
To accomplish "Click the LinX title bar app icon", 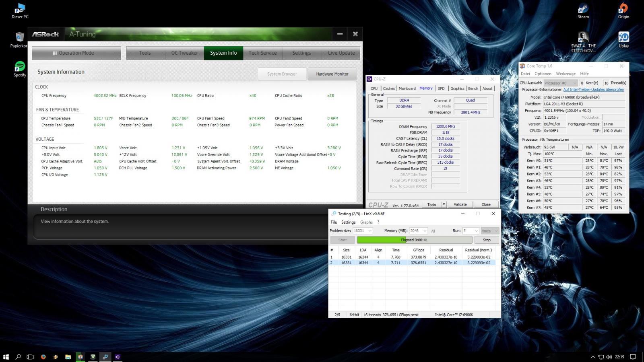I will pyautogui.click(x=334, y=214).
